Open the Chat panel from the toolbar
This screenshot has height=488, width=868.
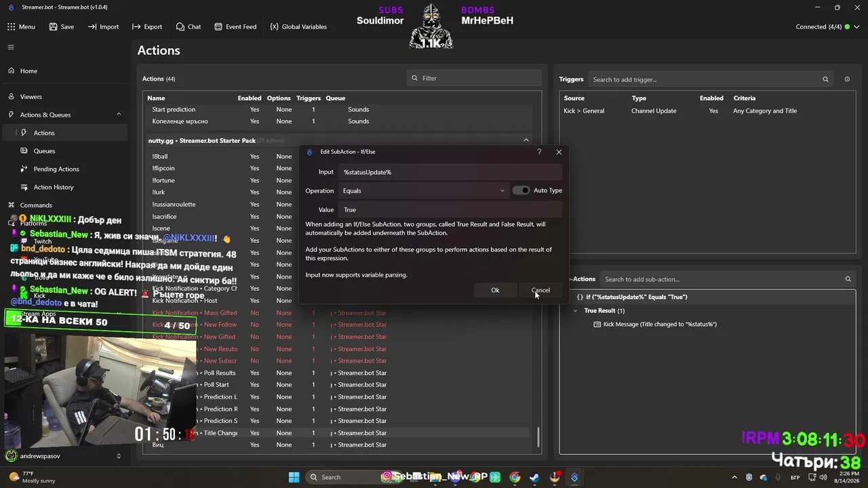point(188,26)
